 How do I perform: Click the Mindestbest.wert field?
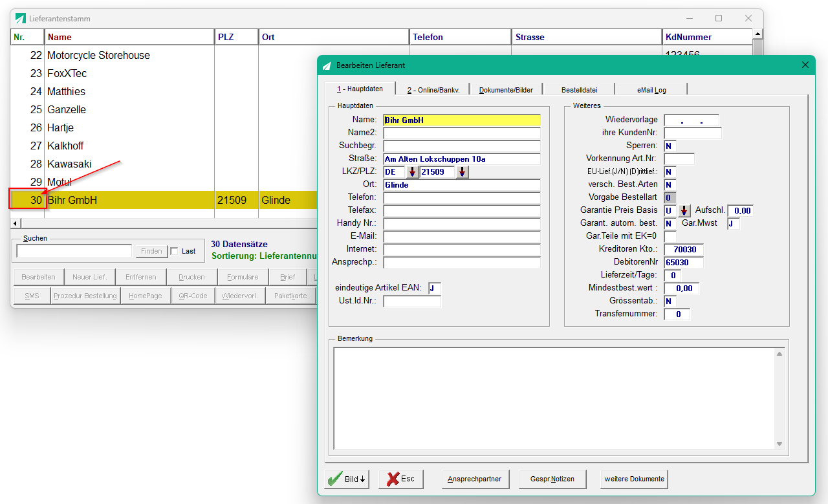681,289
